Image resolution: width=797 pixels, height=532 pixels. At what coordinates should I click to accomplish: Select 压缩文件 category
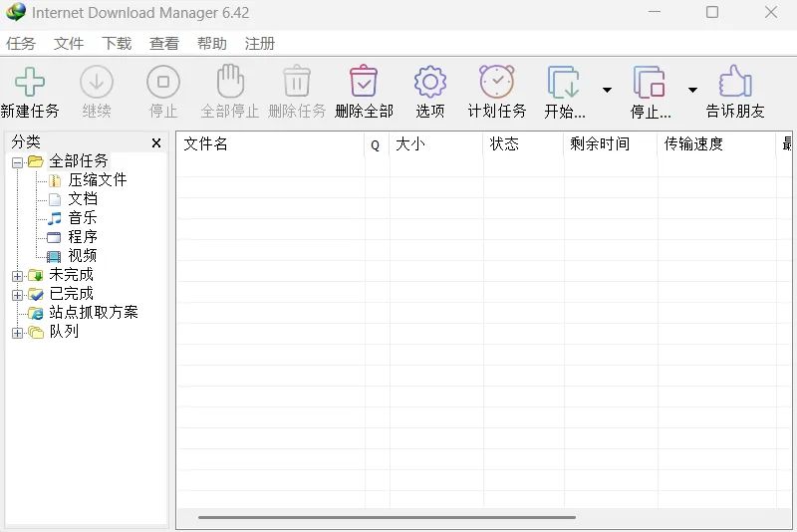click(98, 180)
